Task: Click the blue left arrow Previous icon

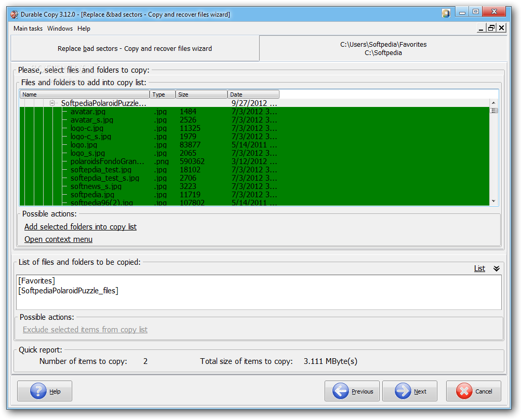Action: pos(340,391)
